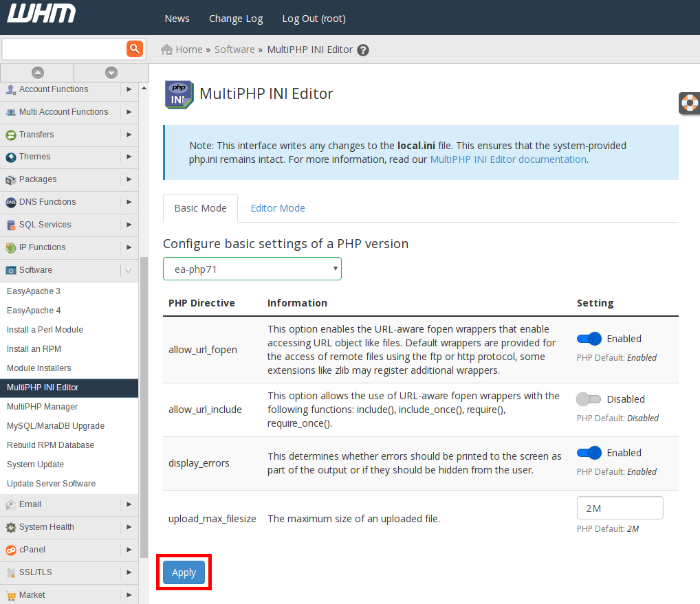Click the Market shopping cart icon

[11, 596]
